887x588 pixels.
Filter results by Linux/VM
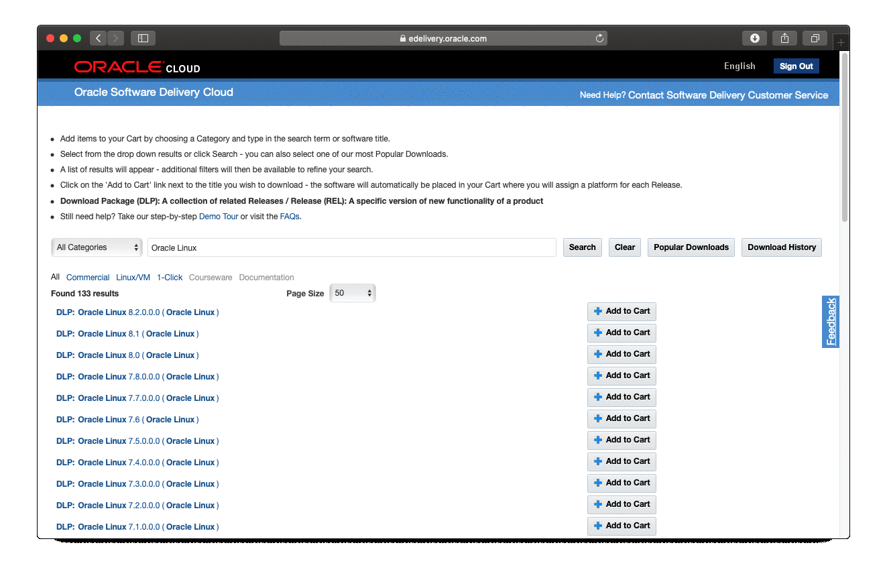click(133, 278)
